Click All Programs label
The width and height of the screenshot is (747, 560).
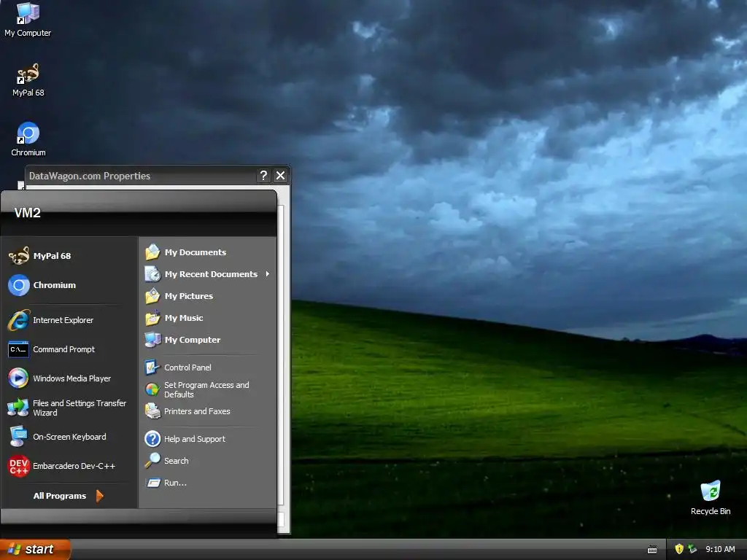click(x=60, y=496)
